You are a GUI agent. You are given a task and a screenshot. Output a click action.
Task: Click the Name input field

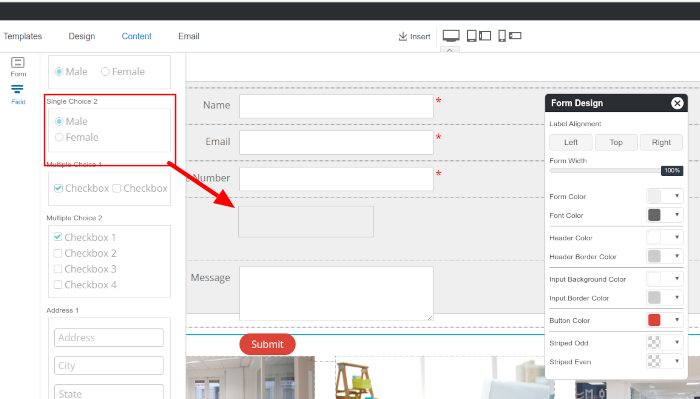tap(336, 106)
